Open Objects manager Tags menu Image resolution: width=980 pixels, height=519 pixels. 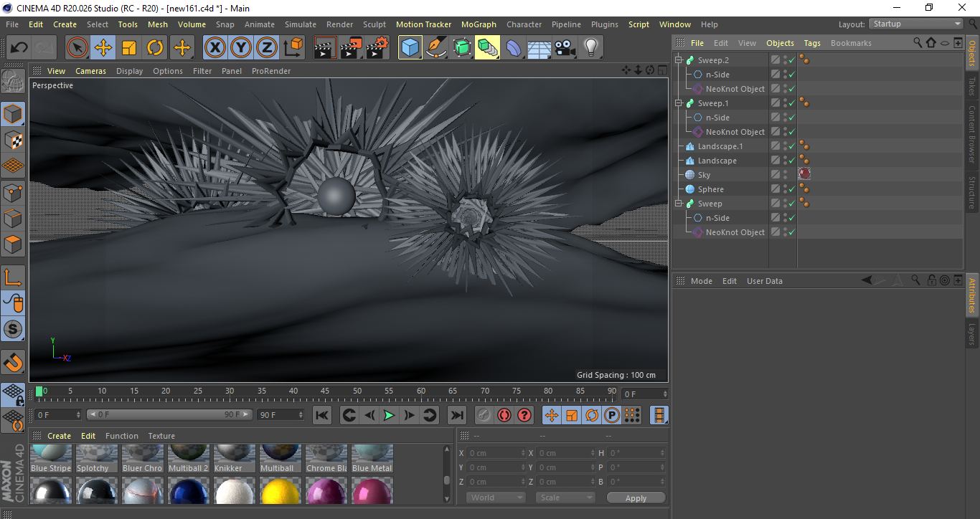pos(812,43)
